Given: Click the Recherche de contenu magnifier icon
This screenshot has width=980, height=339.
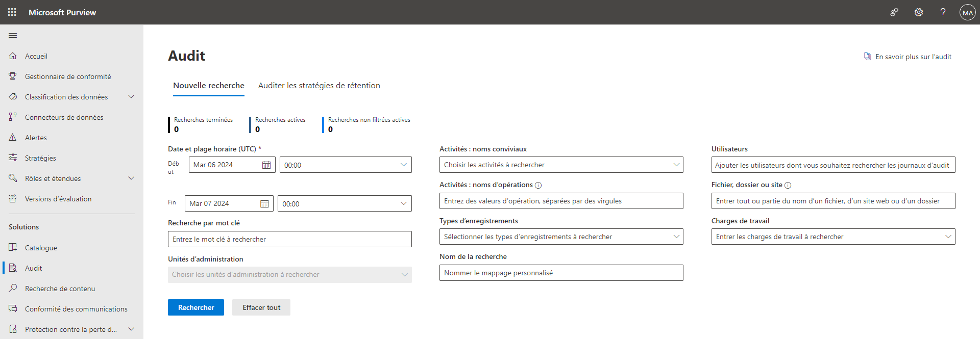Looking at the screenshot, I should (13, 289).
